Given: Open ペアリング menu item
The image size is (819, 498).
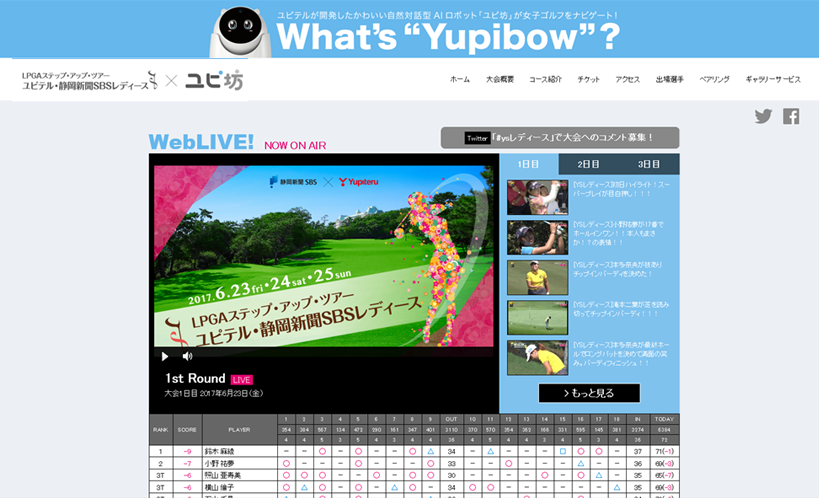Looking at the screenshot, I should (x=714, y=79).
